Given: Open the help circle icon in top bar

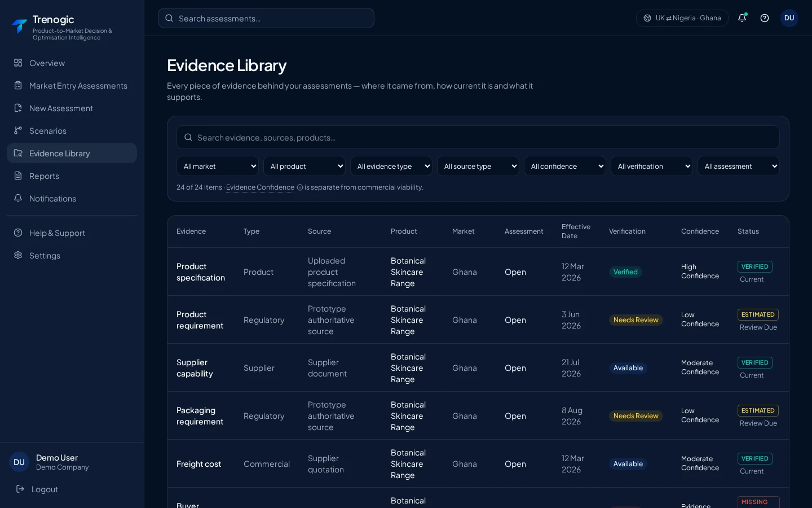Looking at the screenshot, I should 765,18.
